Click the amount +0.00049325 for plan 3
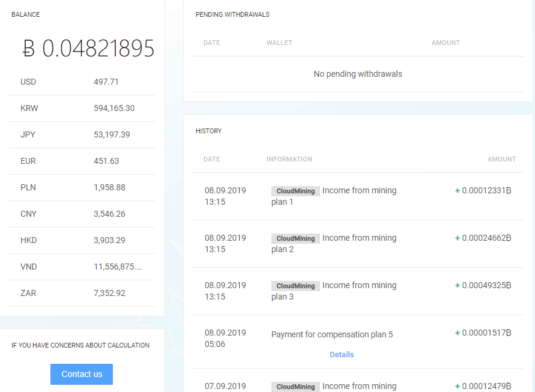The width and height of the screenshot is (535, 392). 483,286
